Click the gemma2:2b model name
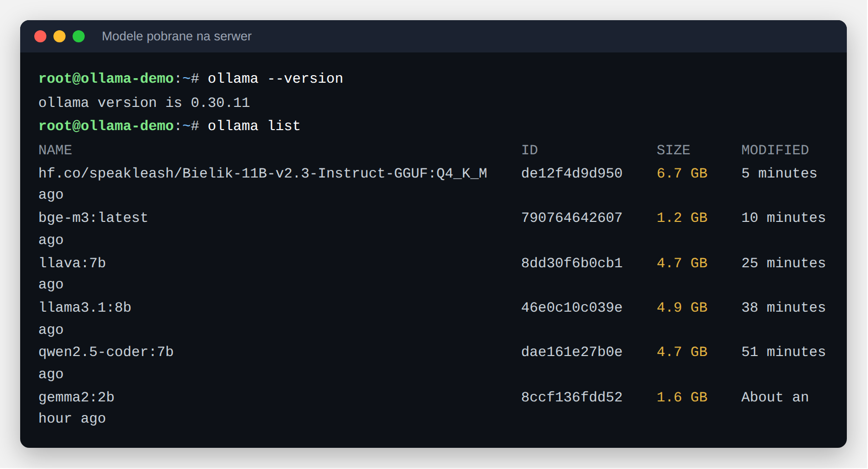Viewport: 868px width, 469px height. pos(77,397)
